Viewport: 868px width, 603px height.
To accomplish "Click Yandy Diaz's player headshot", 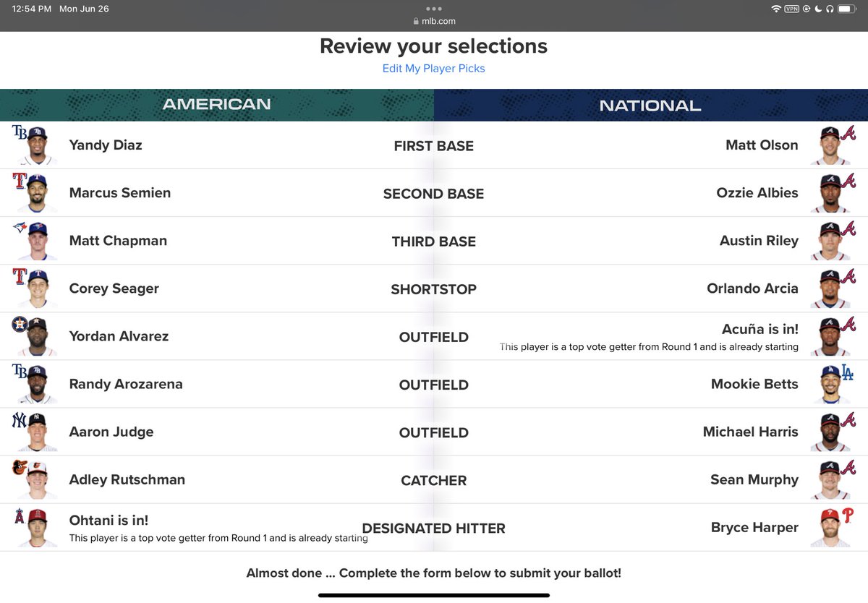I will click(38, 147).
